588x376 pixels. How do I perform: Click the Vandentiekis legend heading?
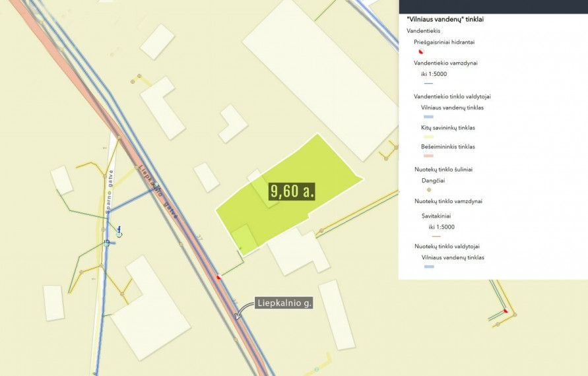pyautogui.click(x=424, y=31)
